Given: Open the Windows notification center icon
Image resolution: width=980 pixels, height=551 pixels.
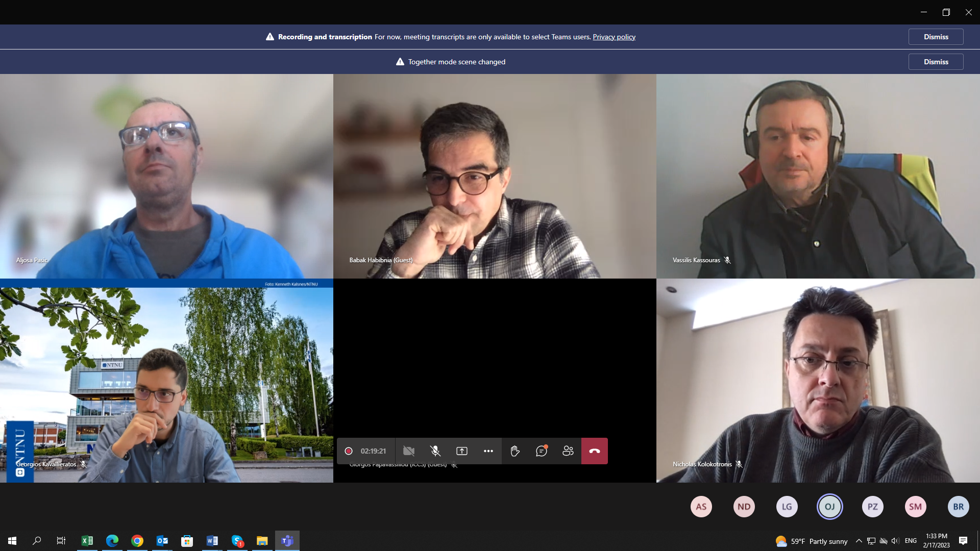Looking at the screenshot, I should click(963, 541).
